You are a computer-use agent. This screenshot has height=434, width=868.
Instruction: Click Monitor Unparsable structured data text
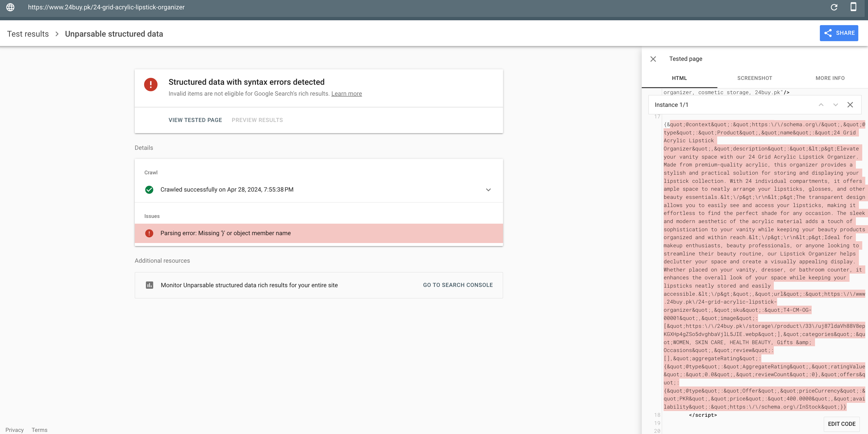pyautogui.click(x=249, y=285)
